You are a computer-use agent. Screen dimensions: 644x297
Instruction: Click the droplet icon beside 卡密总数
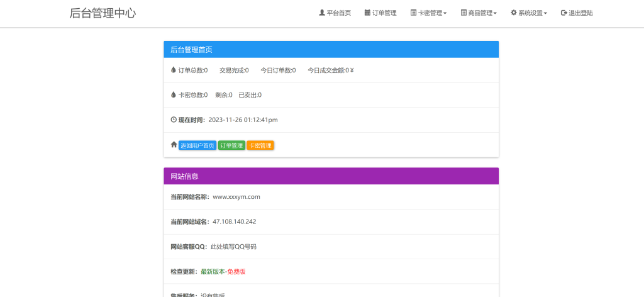click(x=174, y=94)
